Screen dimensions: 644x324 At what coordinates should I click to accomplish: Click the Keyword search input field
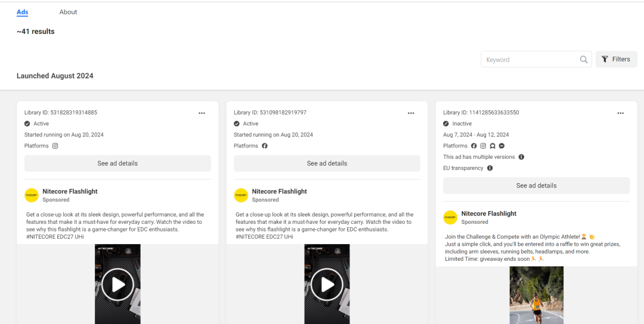(x=531, y=60)
